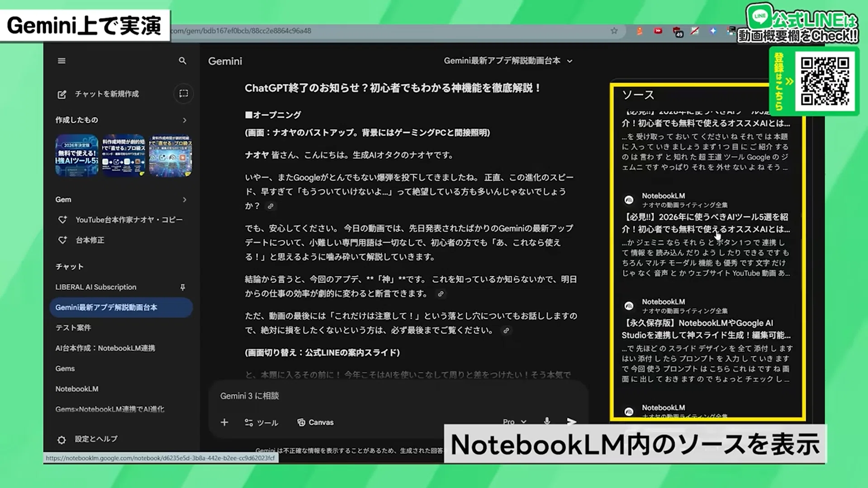868x488 pixels.
Task: Open the Pro model selector dropdown
Action: click(515, 421)
